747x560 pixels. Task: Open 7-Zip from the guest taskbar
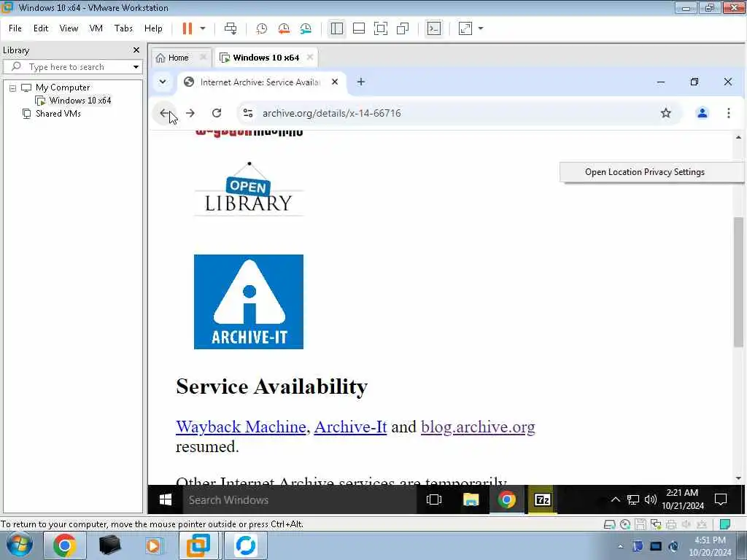pos(543,500)
